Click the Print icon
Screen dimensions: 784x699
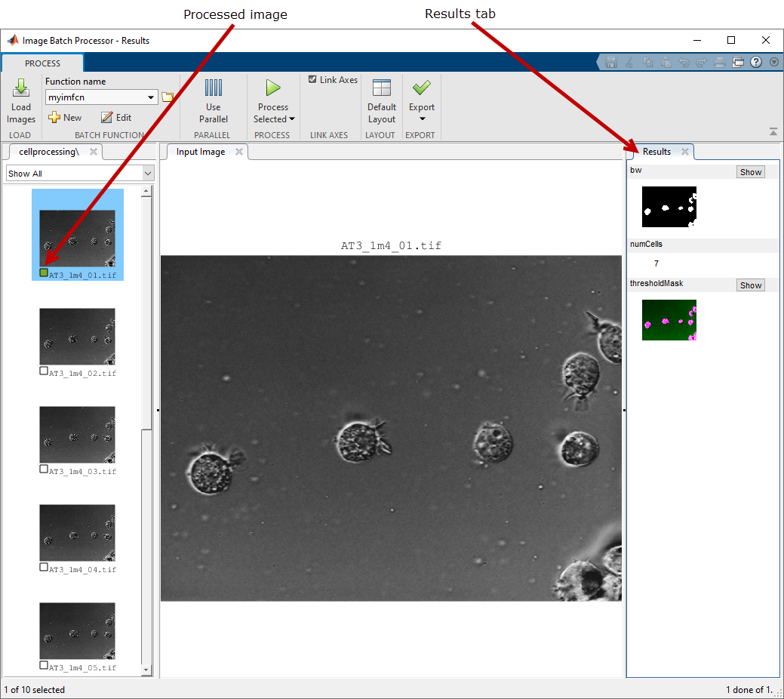[720, 62]
